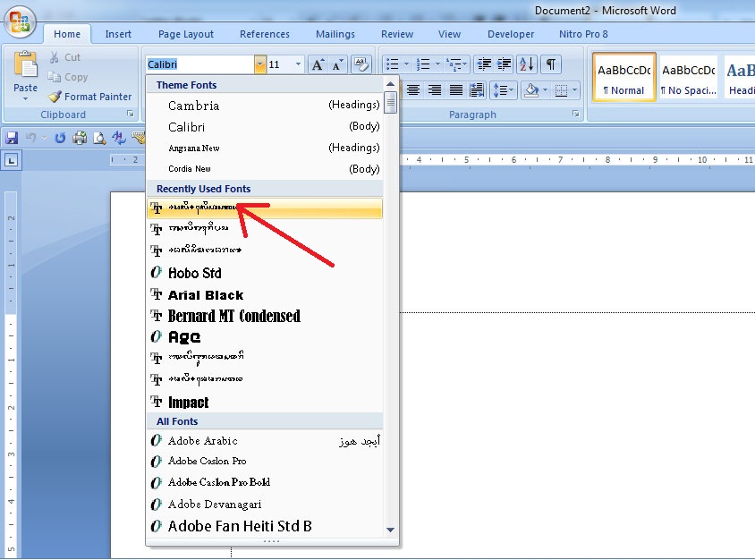The width and height of the screenshot is (755, 560).
Task: Click the Print Preview icon
Action: point(99,138)
